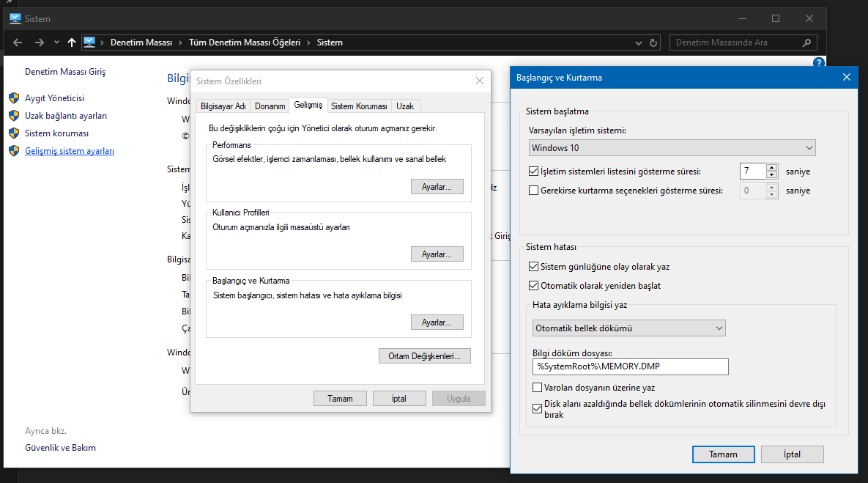Click Tamam in Sistem Özellikleri
868x483 pixels.
[340, 399]
